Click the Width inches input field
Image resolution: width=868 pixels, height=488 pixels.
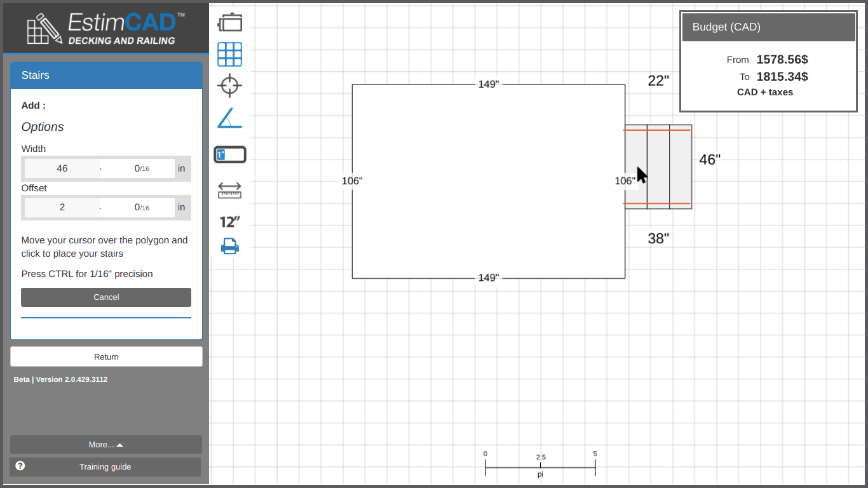[x=62, y=168]
